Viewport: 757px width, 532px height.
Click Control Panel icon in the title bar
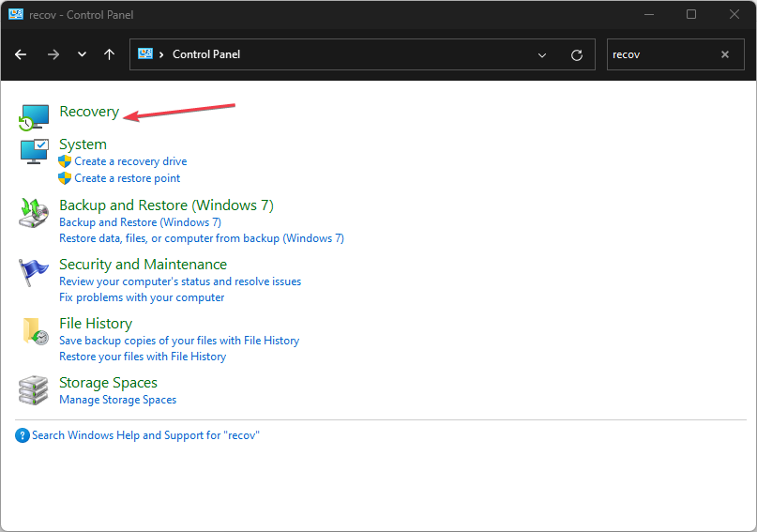(x=16, y=14)
